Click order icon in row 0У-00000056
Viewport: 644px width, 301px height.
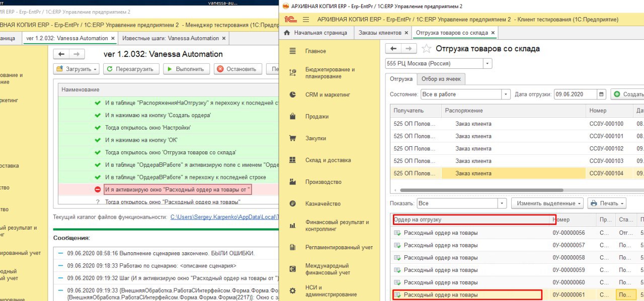point(397,233)
